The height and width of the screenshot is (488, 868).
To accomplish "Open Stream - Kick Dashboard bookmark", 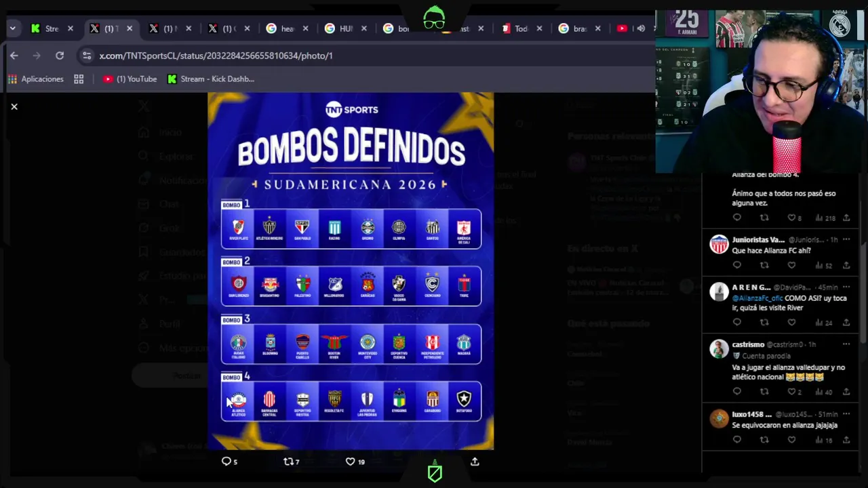I will (211, 79).
